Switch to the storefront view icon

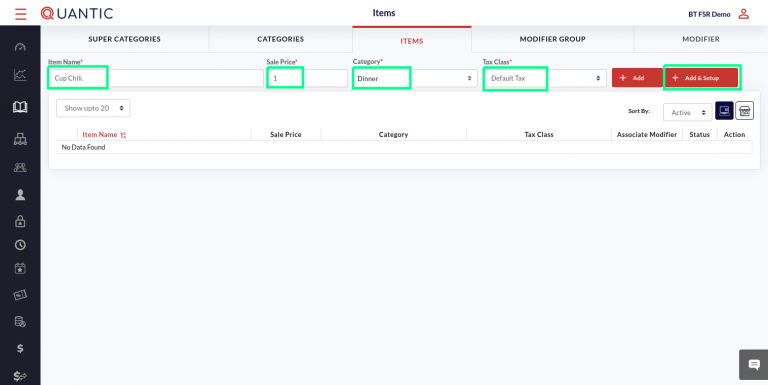tap(744, 111)
